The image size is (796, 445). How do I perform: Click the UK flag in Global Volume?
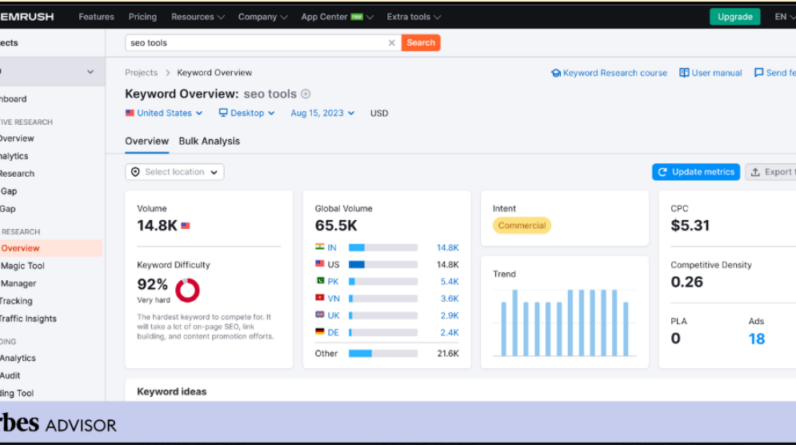tap(320, 315)
